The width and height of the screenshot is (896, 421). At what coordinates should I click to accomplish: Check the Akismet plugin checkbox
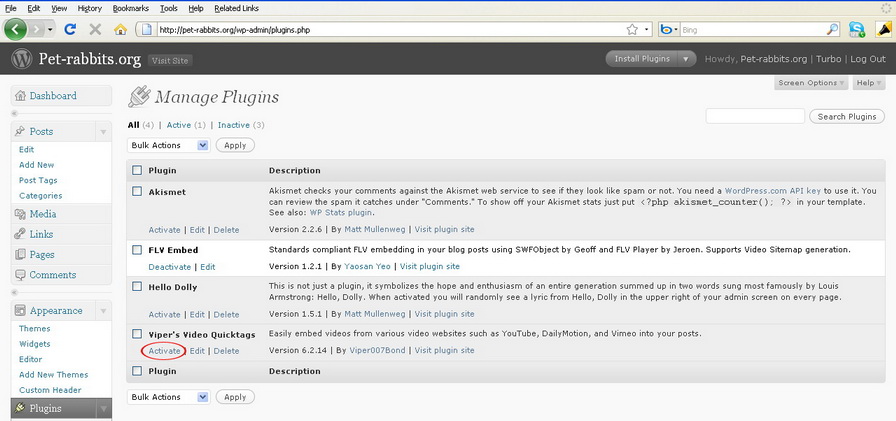point(137,191)
